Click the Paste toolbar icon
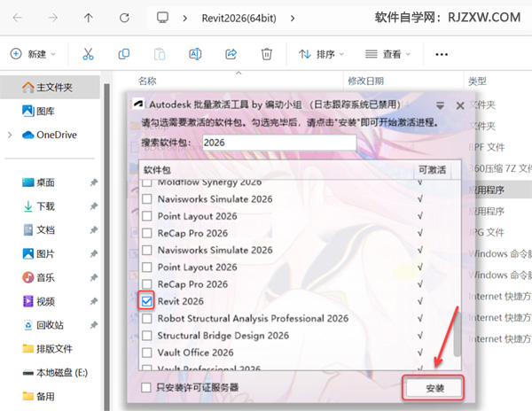This screenshot has height=411, width=532. click(160, 54)
